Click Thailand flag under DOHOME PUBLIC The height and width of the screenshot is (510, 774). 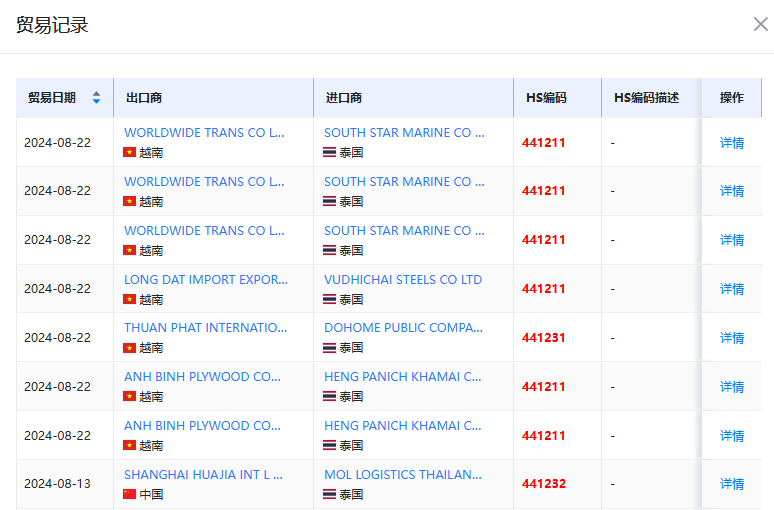[x=329, y=348]
